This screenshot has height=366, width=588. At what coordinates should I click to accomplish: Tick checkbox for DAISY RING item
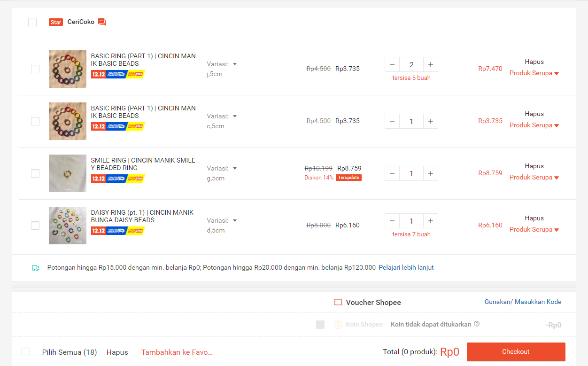(35, 226)
